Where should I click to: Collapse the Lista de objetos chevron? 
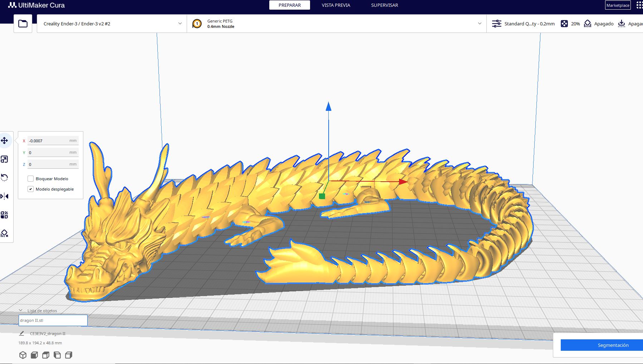[21, 310]
